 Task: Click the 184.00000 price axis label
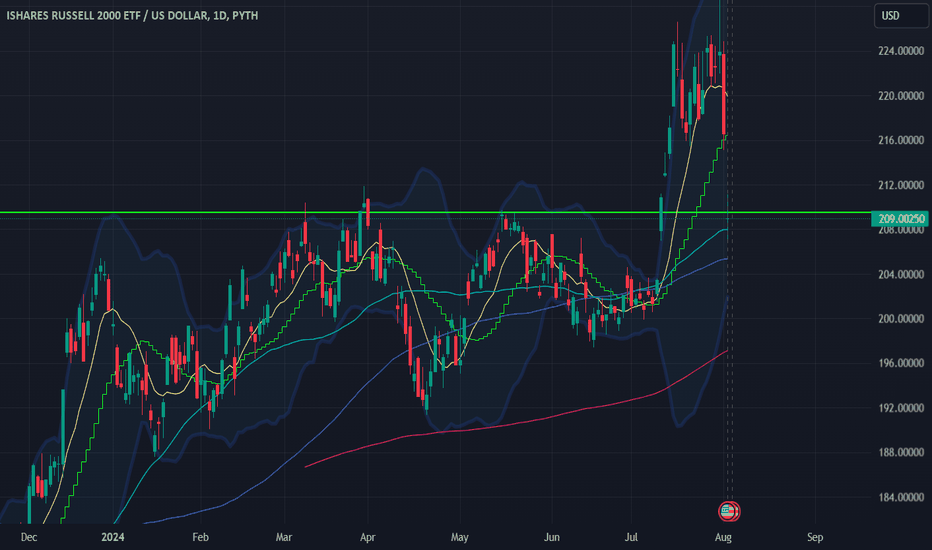900,497
